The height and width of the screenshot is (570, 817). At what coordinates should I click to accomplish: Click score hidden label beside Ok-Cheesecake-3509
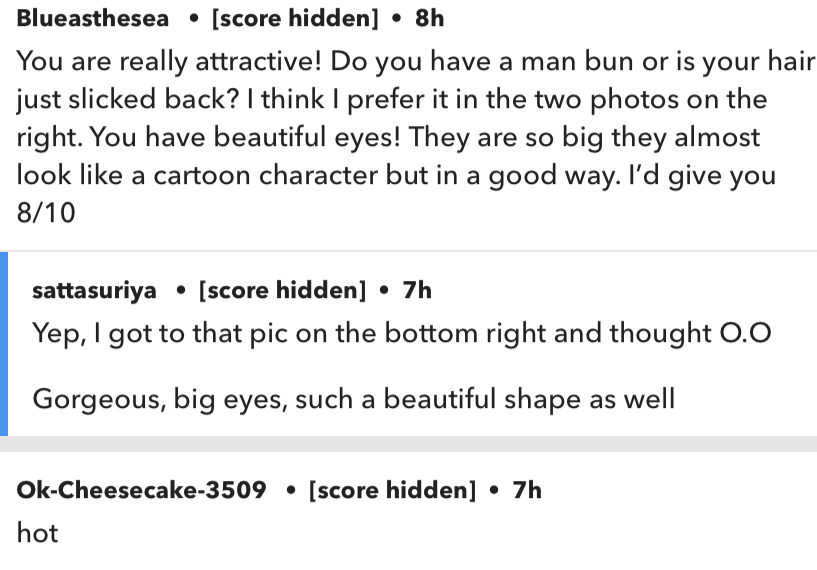coord(392,490)
